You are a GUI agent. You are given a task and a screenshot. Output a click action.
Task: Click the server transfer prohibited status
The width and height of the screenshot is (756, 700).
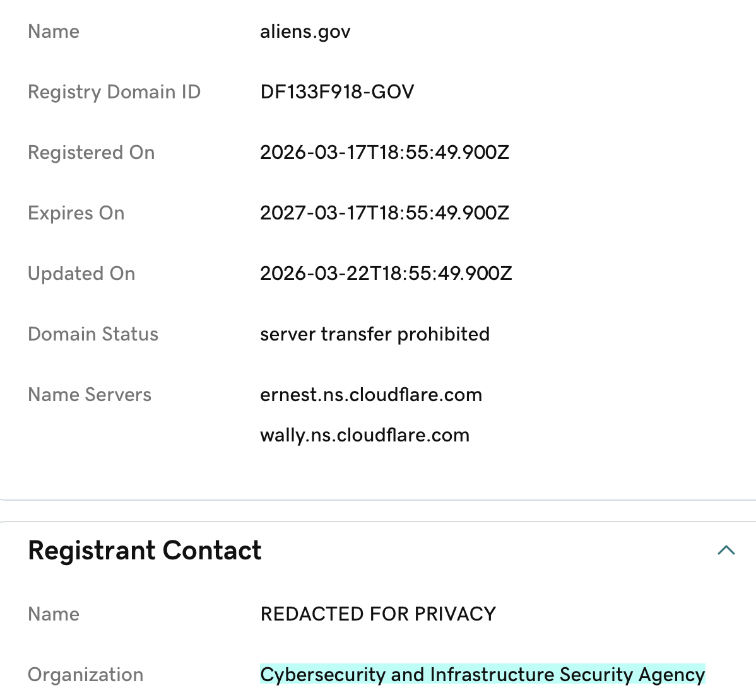[x=374, y=334]
